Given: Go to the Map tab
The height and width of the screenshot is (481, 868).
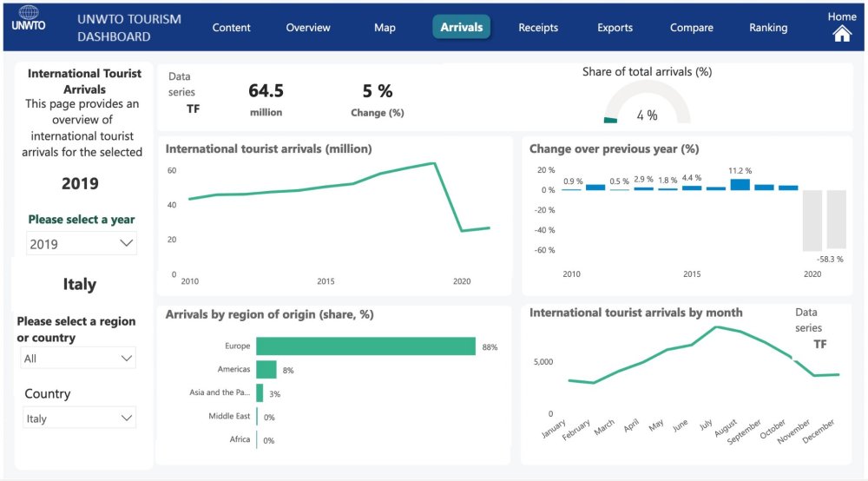Looking at the screenshot, I should 385,28.
